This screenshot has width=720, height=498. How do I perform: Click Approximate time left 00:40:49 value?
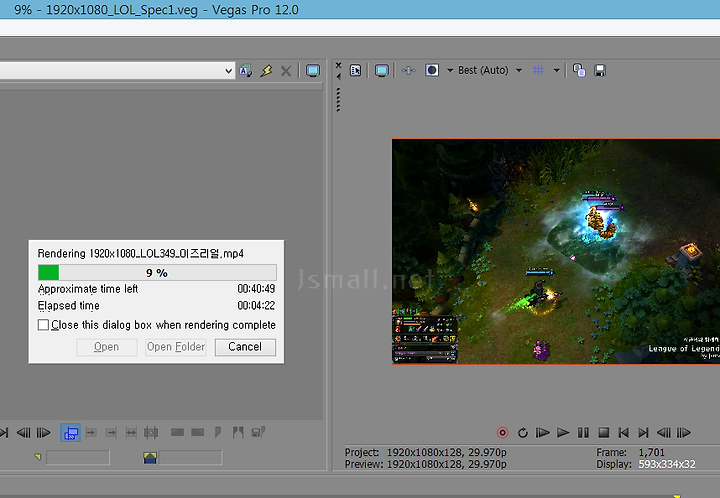(256, 289)
